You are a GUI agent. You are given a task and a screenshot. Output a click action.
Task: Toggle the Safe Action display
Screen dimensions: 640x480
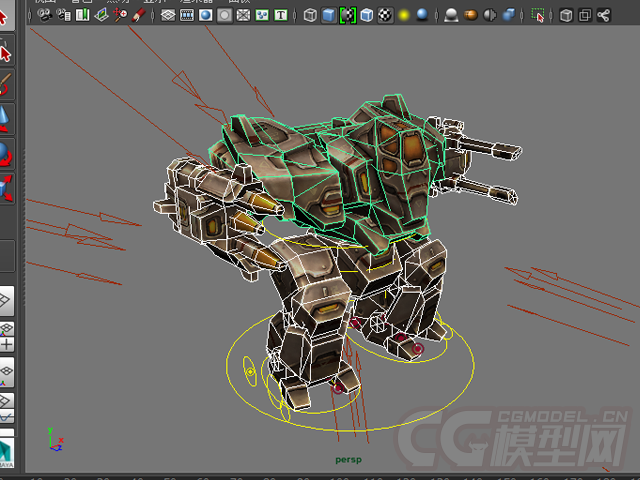[x=262, y=16]
